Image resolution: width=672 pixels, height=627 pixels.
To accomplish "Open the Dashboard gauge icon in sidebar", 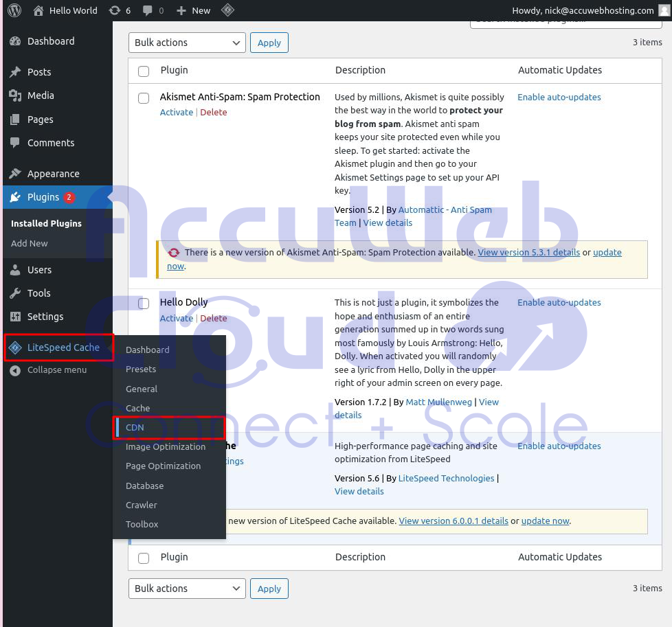I will (15, 41).
